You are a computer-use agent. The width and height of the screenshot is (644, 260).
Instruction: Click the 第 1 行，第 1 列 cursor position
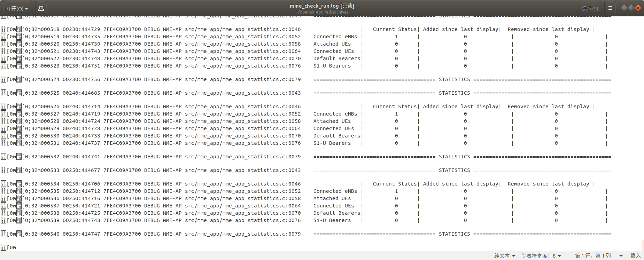593,256
